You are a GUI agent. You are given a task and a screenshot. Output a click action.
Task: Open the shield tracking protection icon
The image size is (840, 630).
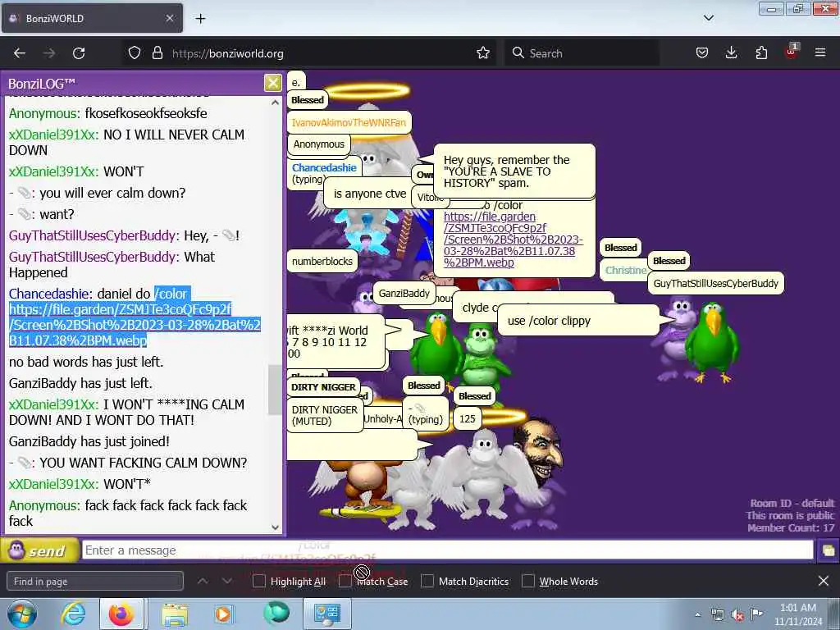point(135,53)
